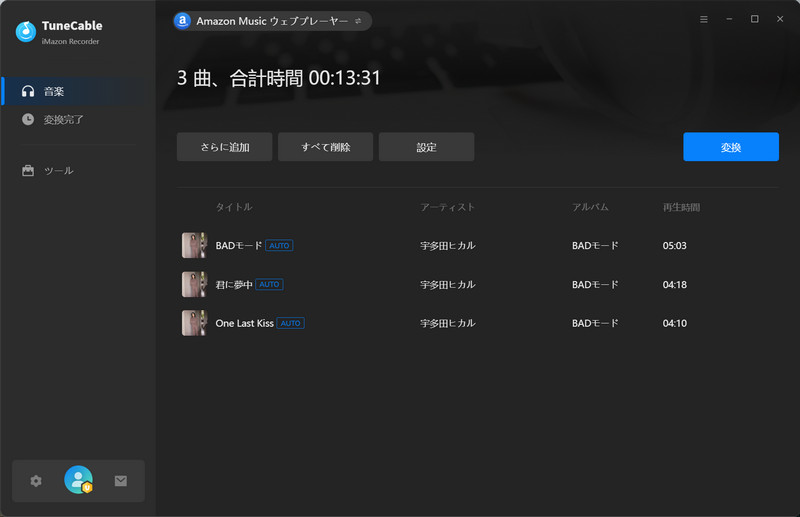Image resolution: width=800 pixels, height=517 pixels.
Task: Minimize the TuneCable window
Action: (x=729, y=19)
